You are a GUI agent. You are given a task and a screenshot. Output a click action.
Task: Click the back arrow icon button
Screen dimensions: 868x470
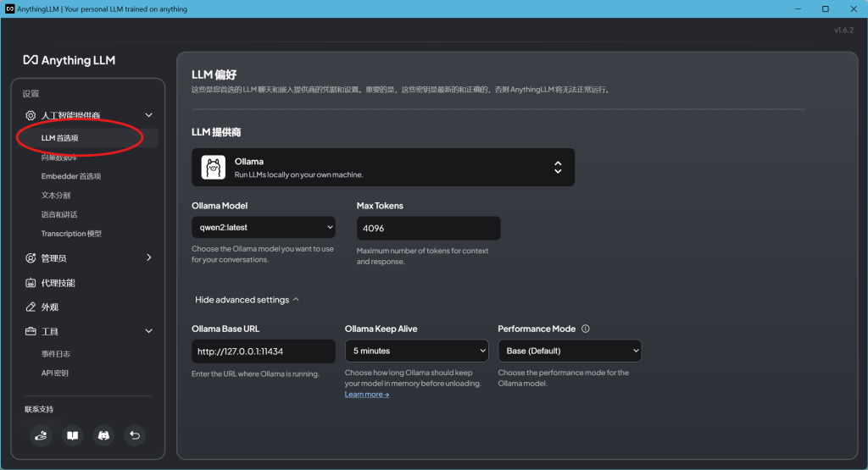tap(135, 436)
